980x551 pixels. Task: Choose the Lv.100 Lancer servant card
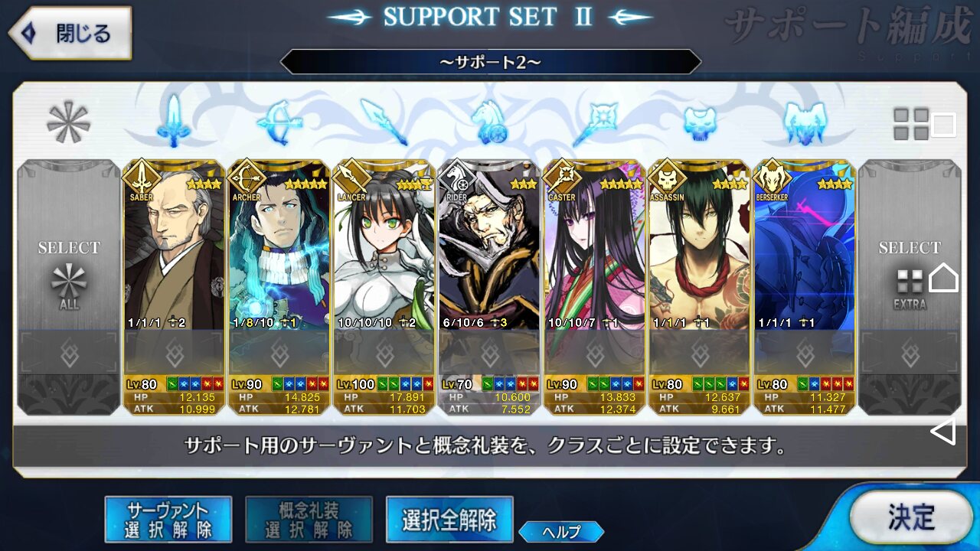[384, 288]
